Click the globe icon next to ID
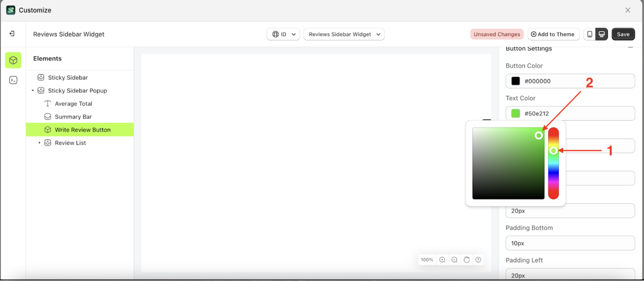This screenshot has height=281, width=644. tap(275, 34)
